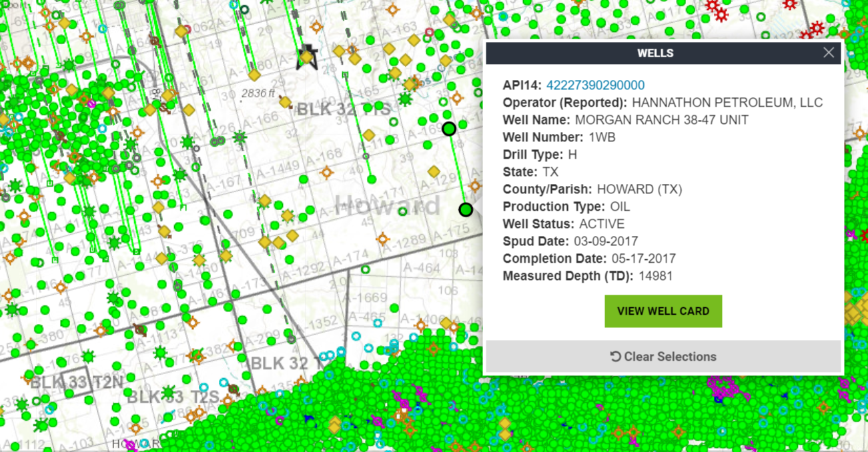Click the yellow diamond beside A-129 label
The height and width of the screenshot is (452, 868).
(x=434, y=173)
